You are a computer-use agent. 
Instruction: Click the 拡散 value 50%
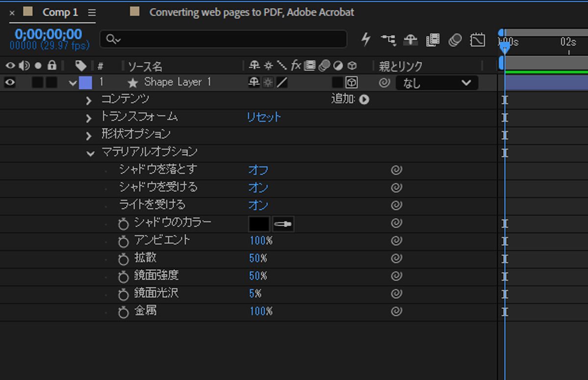tap(258, 258)
